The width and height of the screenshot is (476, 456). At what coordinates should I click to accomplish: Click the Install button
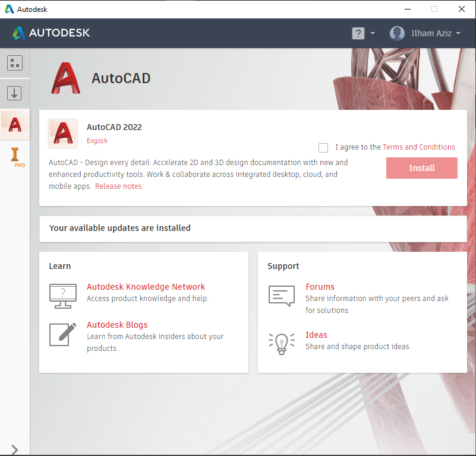tap(422, 168)
